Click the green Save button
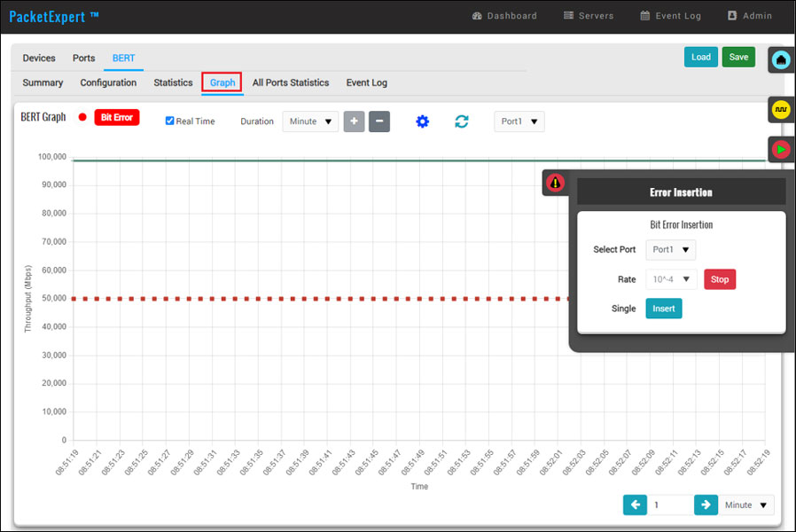 [738, 57]
